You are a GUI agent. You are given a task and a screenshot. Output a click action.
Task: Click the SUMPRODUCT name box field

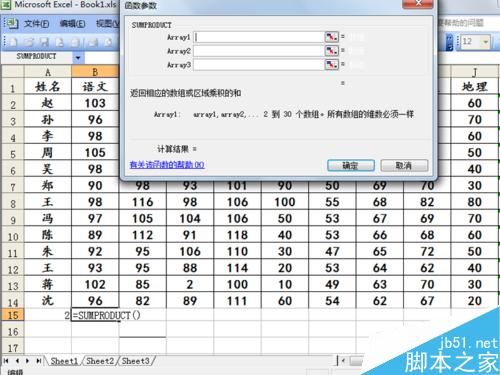click(x=37, y=57)
